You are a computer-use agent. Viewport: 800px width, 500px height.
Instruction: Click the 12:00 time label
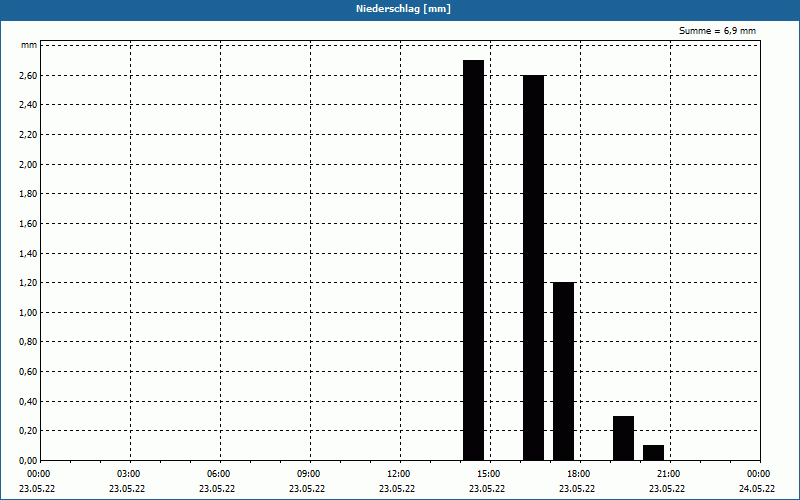tap(398, 474)
